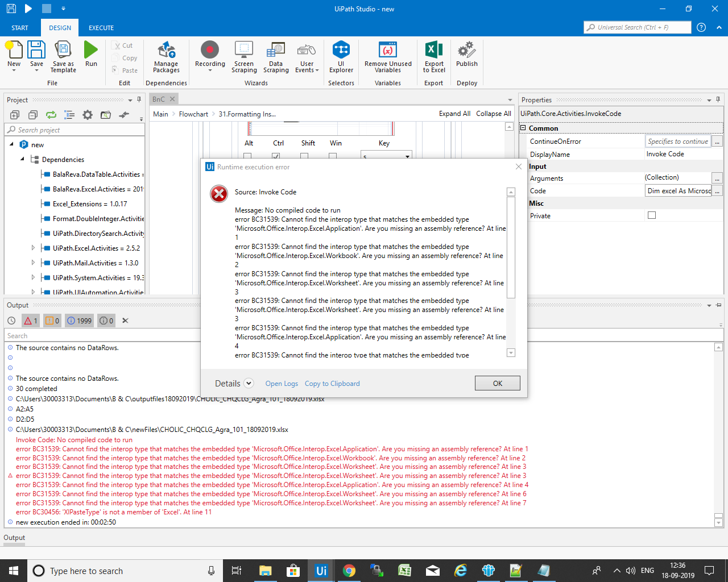Open File Explorer from the taskbar
Image resolution: width=728 pixels, height=582 pixels.
click(x=266, y=571)
